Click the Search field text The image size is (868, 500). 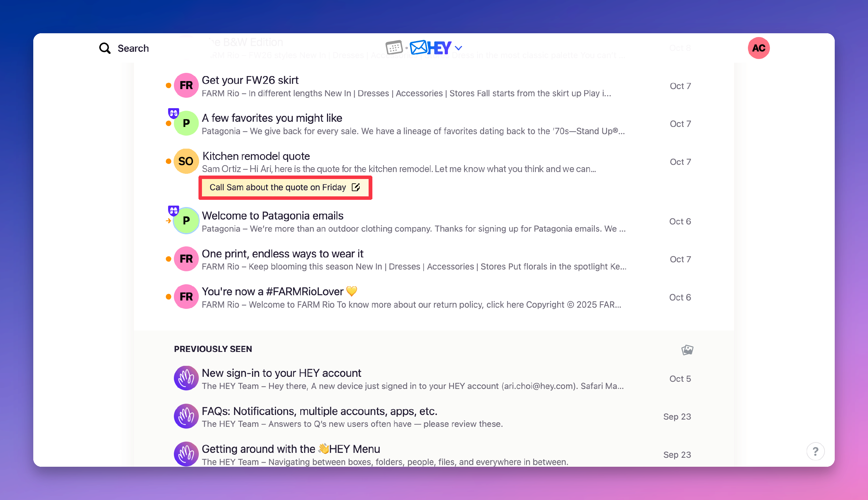(x=133, y=48)
